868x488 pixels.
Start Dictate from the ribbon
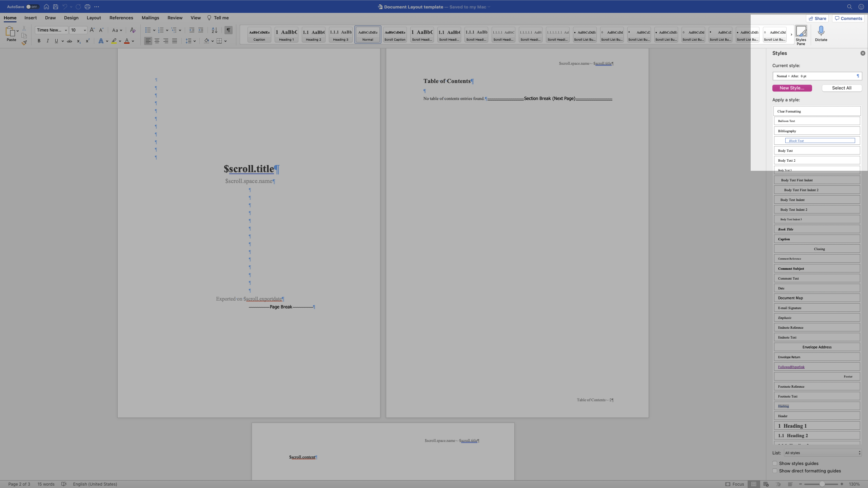point(821,34)
